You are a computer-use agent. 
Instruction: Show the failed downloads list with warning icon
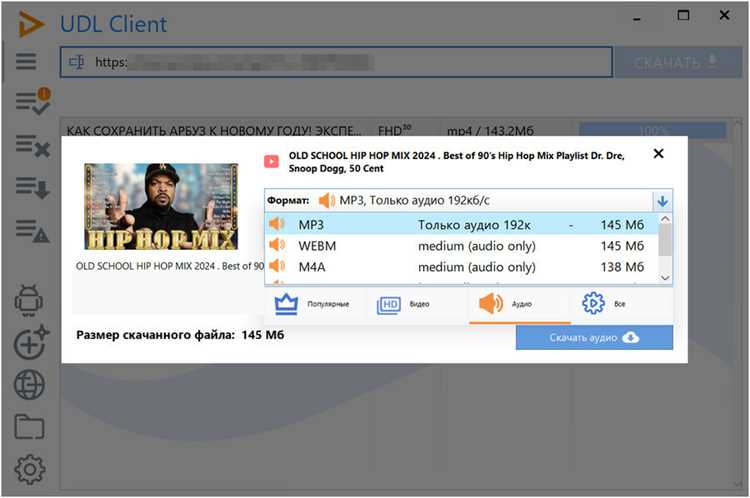point(33,231)
